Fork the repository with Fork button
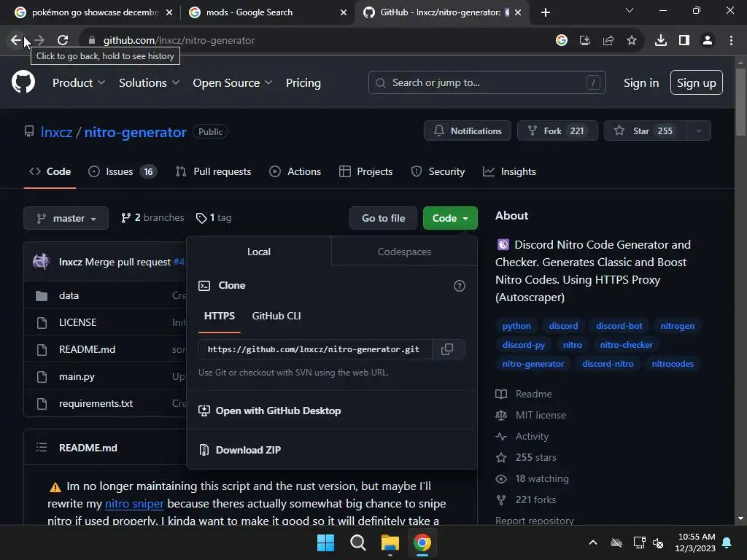This screenshot has height=560, width=747. tap(557, 131)
